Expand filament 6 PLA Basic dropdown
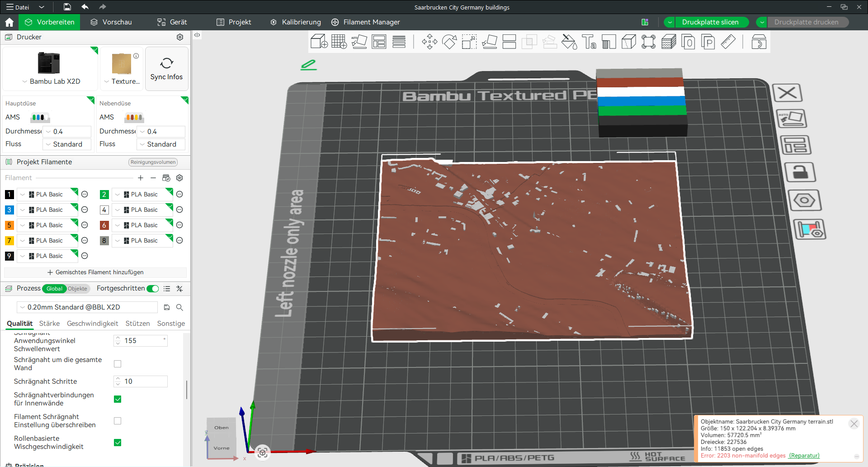 point(142,225)
